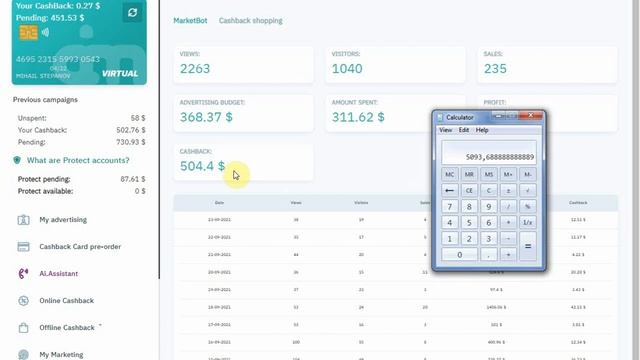Click the decimal point key in Calculator

[489, 255]
